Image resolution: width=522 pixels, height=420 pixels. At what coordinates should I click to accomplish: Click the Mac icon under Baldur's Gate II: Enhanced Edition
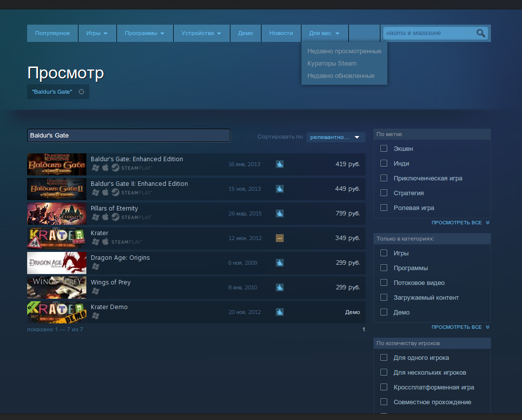[105, 192]
